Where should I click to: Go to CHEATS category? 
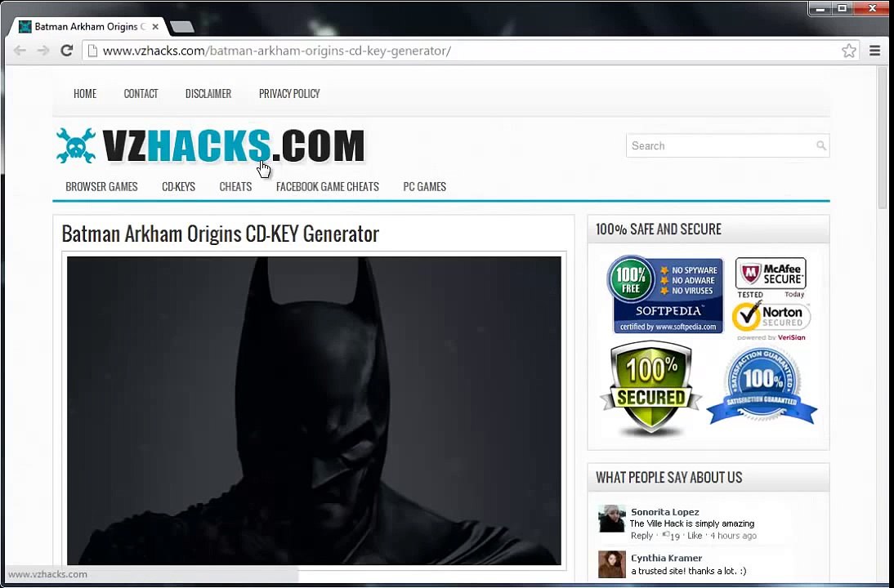click(x=235, y=187)
